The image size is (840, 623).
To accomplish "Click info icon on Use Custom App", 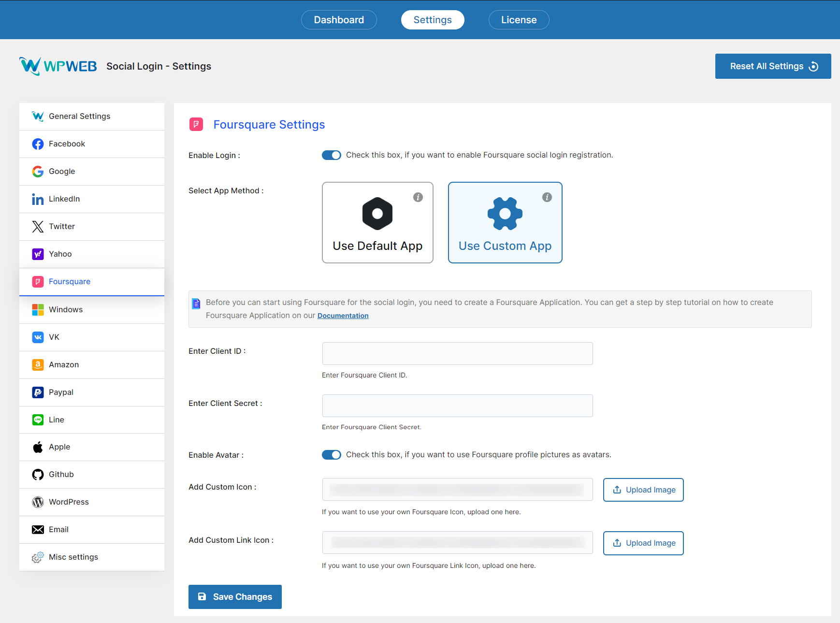I will point(547,197).
